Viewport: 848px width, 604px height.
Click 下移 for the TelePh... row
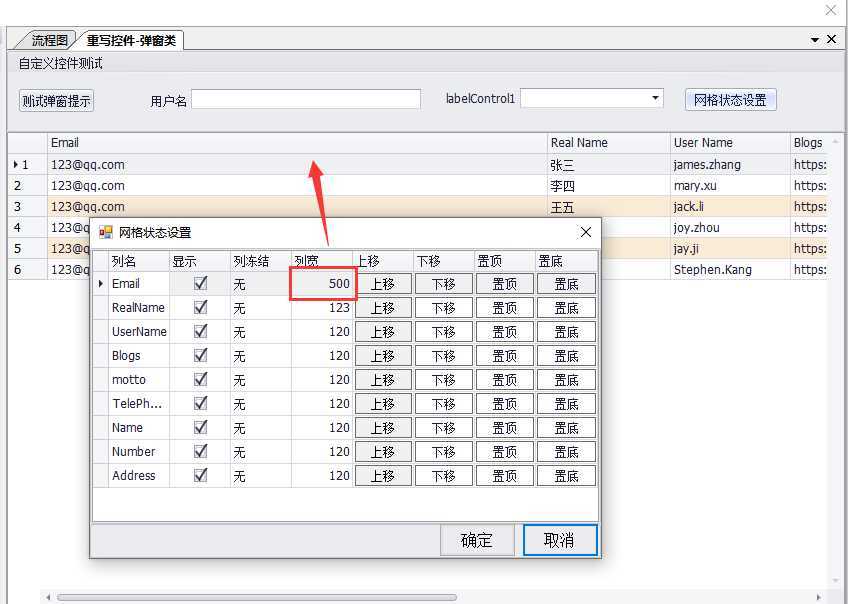click(x=443, y=403)
